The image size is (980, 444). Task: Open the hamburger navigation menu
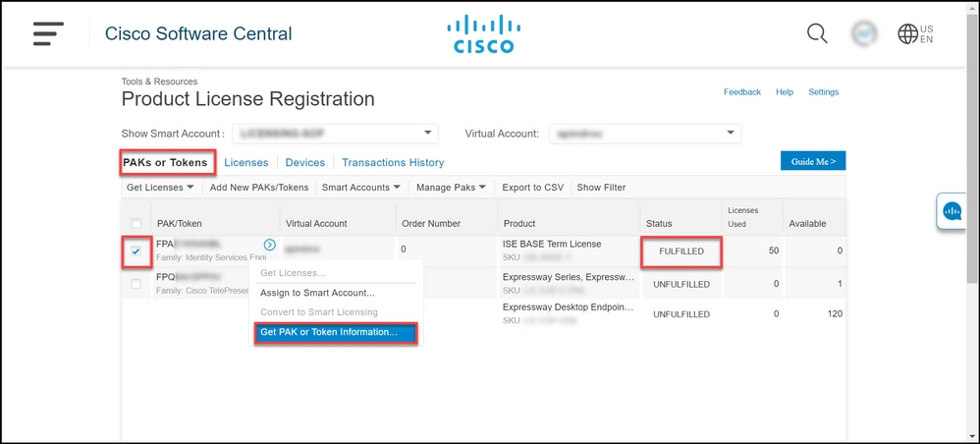pos(47,32)
